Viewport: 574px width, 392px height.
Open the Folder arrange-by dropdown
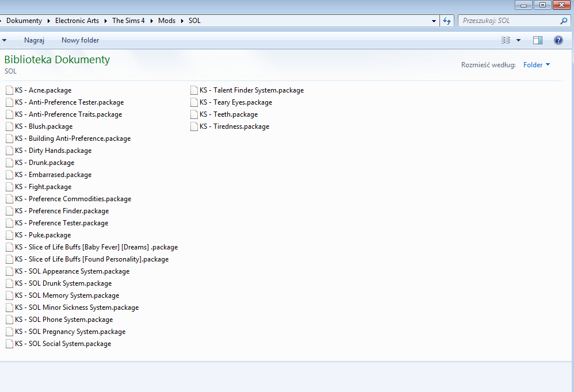(x=536, y=65)
